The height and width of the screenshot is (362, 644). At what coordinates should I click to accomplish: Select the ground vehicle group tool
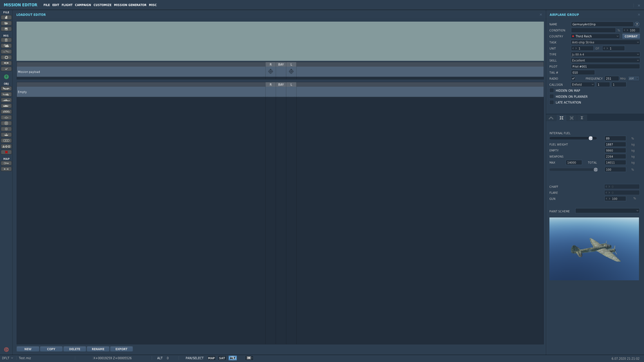coord(6,106)
